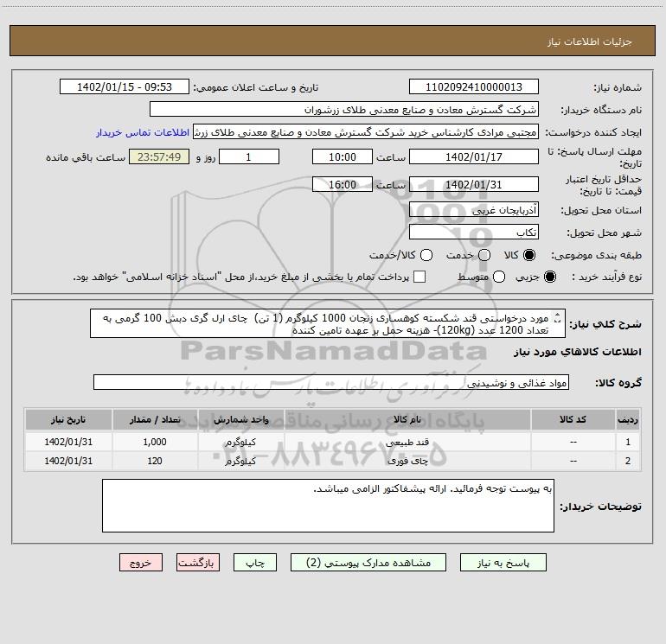Click the پاسخ به نیاز button
The height and width of the screenshot is (644, 666).
point(503,563)
